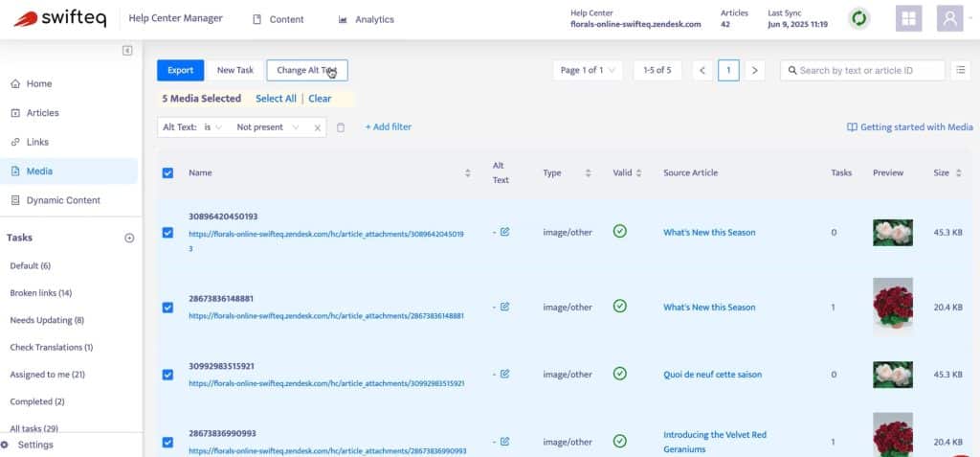The image size is (980, 457).
Task: Uncheck media row 30992983515921
Action: [167, 375]
